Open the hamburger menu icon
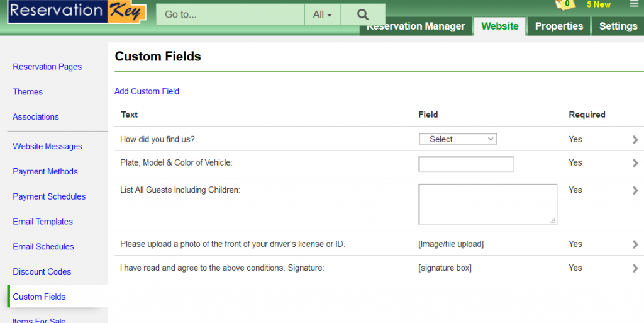This screenshot has height=323, width=644. [633, 4]
